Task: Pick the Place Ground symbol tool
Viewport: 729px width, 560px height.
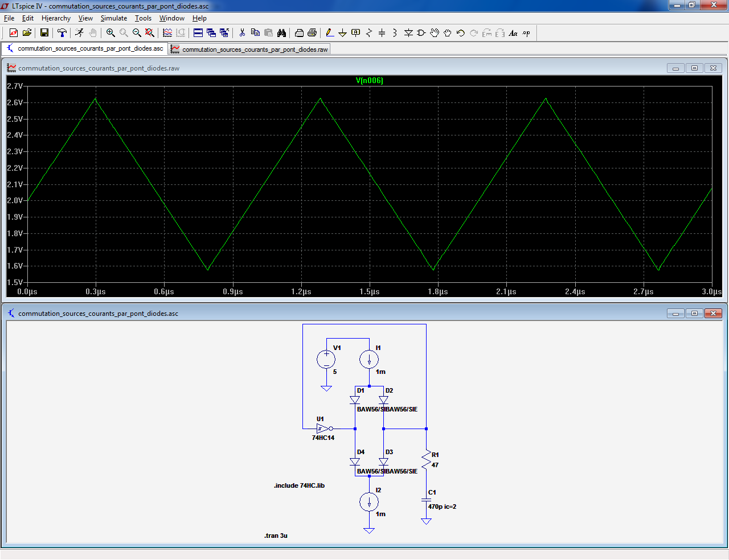Action: point(342,33)
